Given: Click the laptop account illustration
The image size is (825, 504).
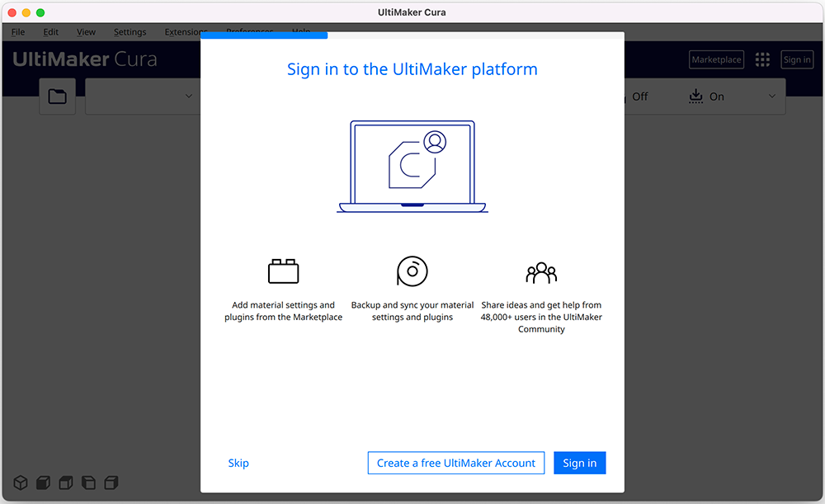Looking at the screenshot, I should click(412, 167).
